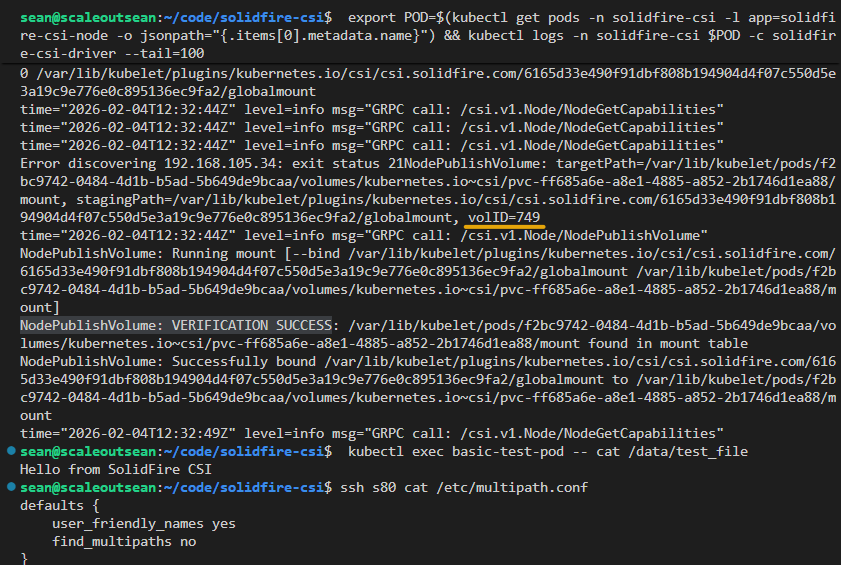Click the 'targetPath=' log text

(600, 163)
